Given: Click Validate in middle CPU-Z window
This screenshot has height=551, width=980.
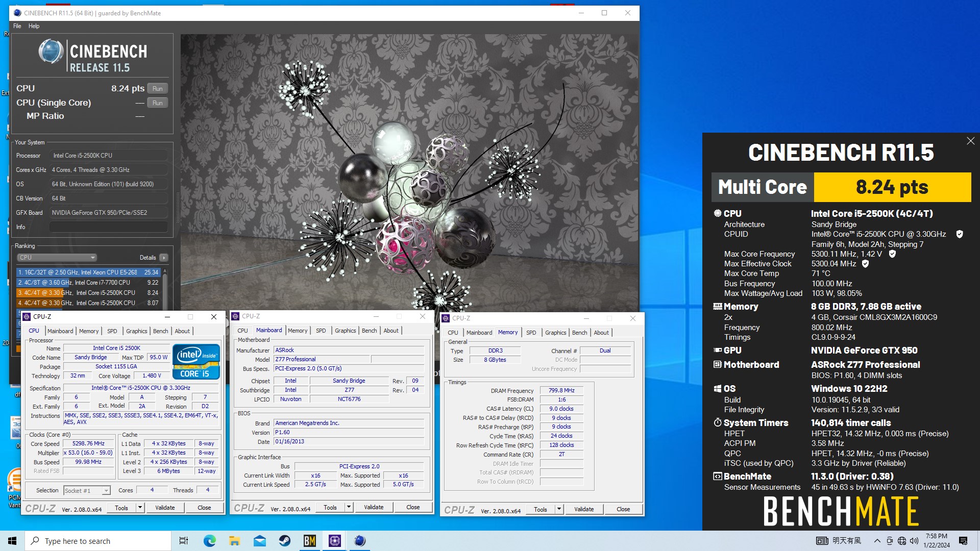Looking at the screenshot, I should pyautogui.click(x=374, y=508).
